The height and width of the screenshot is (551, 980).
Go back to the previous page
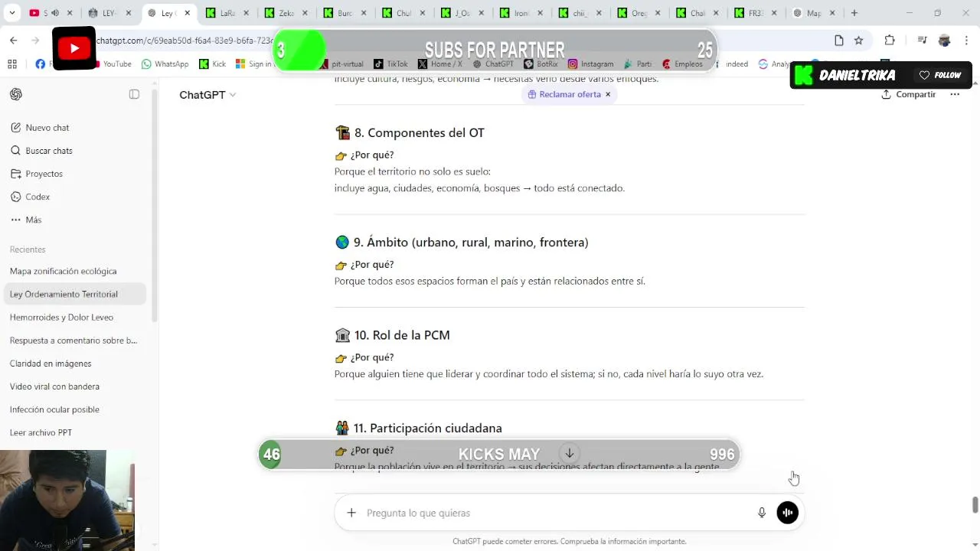pyautogui.click(x=14, y=41)
